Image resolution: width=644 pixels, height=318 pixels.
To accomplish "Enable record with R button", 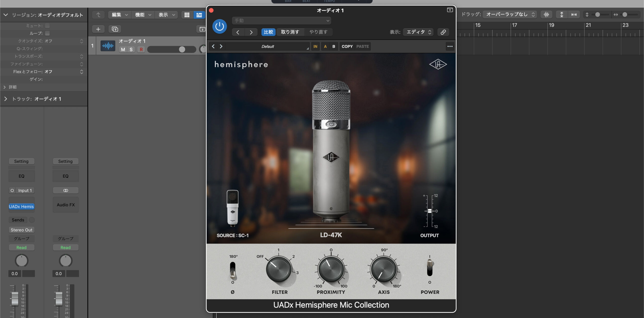I will pos(141,50).
